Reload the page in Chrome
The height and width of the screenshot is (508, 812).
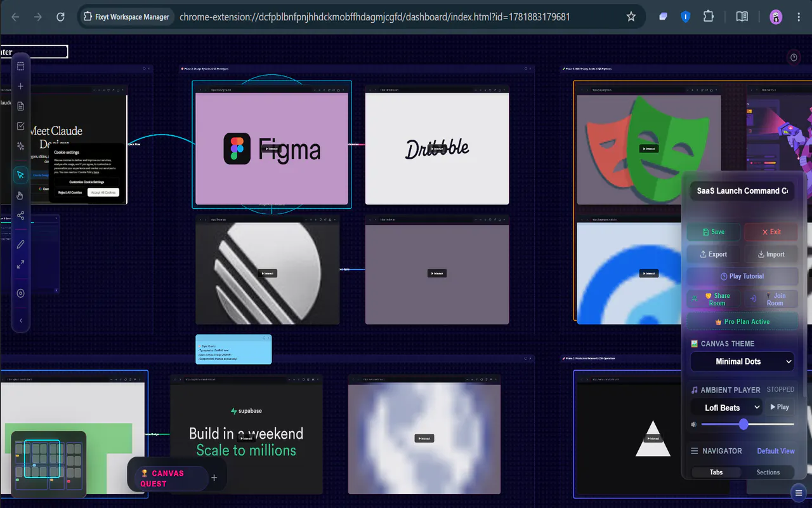tap(60, 17)
